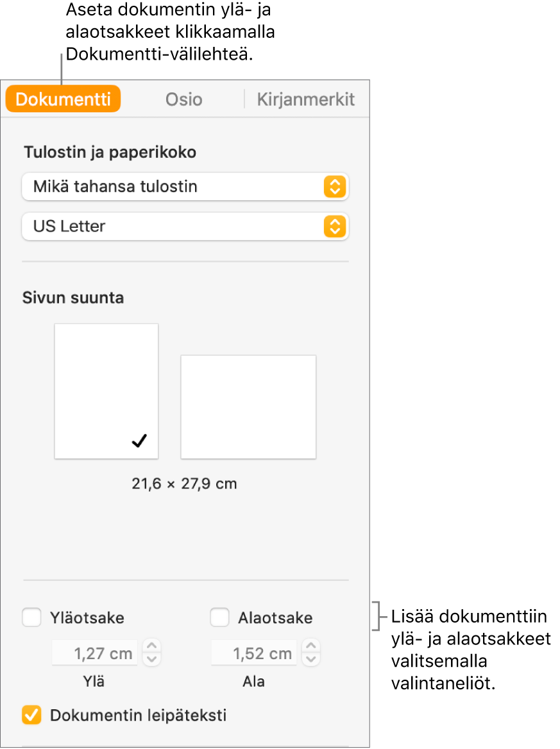
Task: Switch to the Dokumentti tab
Action: 63,99
